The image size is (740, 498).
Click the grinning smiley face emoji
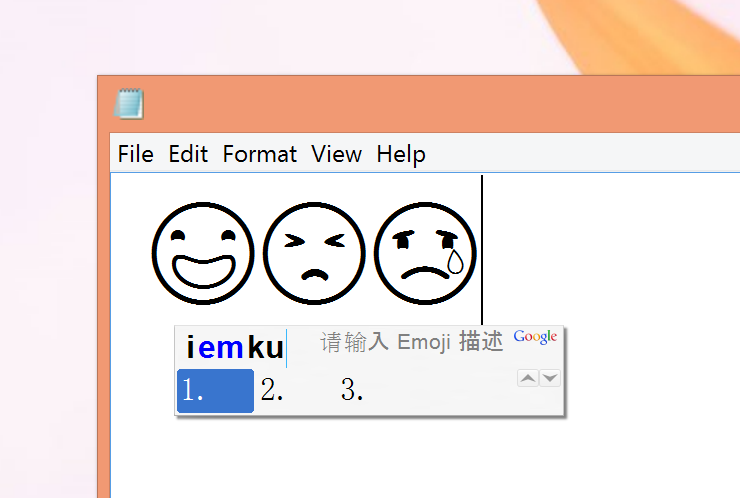pyautogui.click(x=203, y=253)
